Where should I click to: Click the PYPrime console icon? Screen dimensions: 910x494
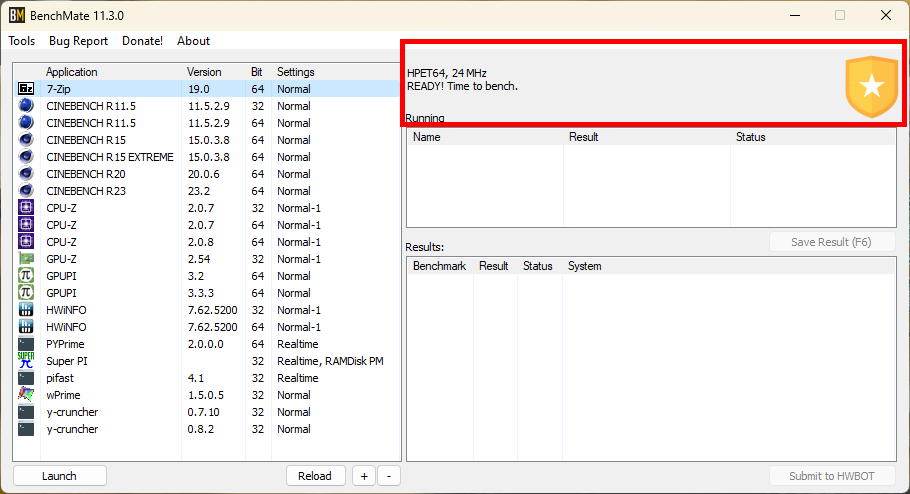pos(26,344)
